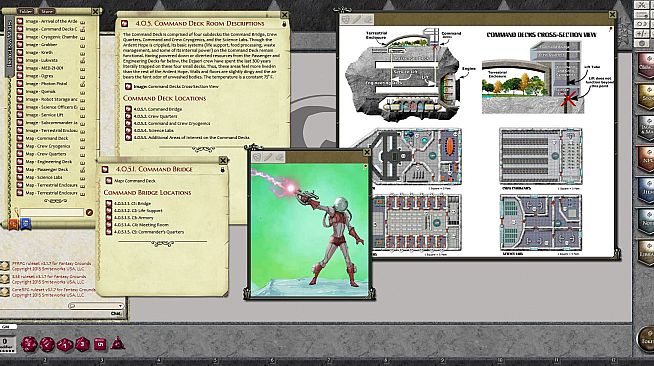The width and height of the screenshot is (654, 366).
Task: Open the Images & Maps sidebar button
Action: [646, 128]
